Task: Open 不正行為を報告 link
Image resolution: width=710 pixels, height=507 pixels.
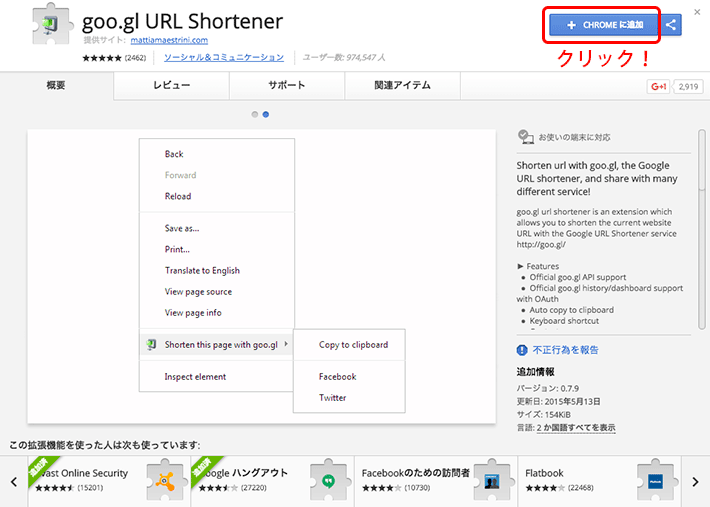Action: [566, 350]
